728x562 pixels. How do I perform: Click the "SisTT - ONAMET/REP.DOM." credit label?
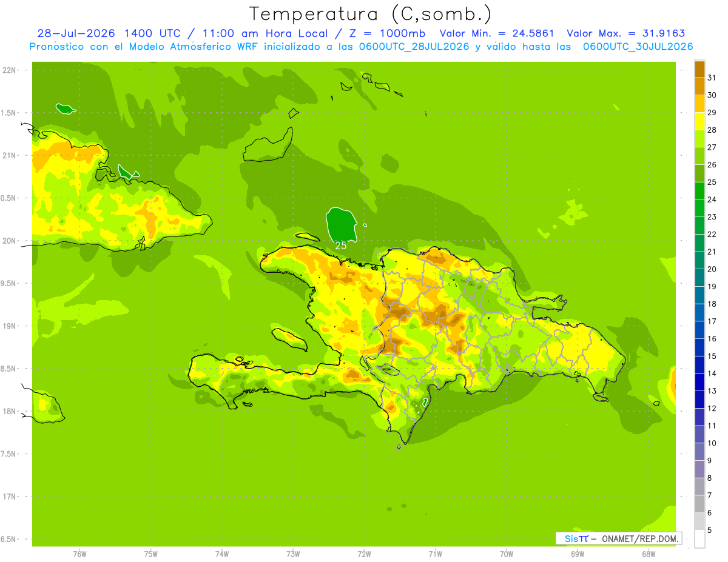tap(619, 538)
